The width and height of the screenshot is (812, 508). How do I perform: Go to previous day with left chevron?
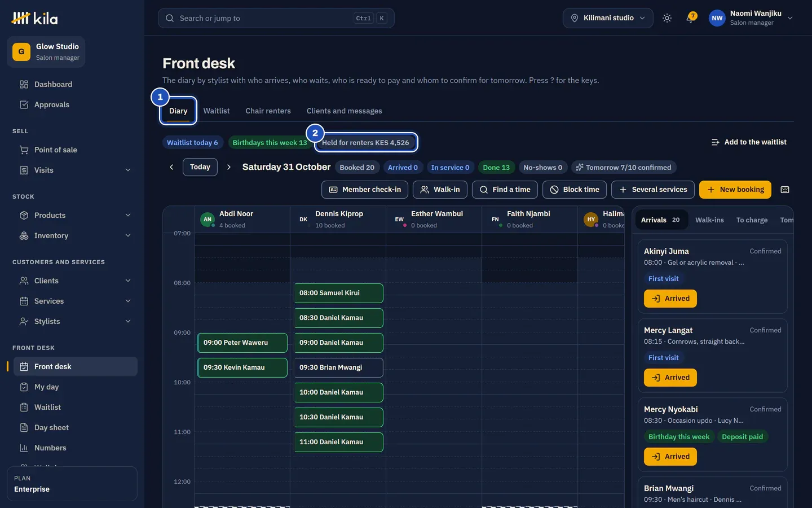[171, 167]
